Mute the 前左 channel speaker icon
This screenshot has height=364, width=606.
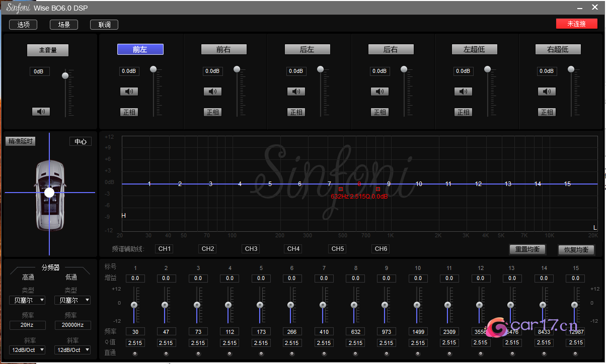129,92
